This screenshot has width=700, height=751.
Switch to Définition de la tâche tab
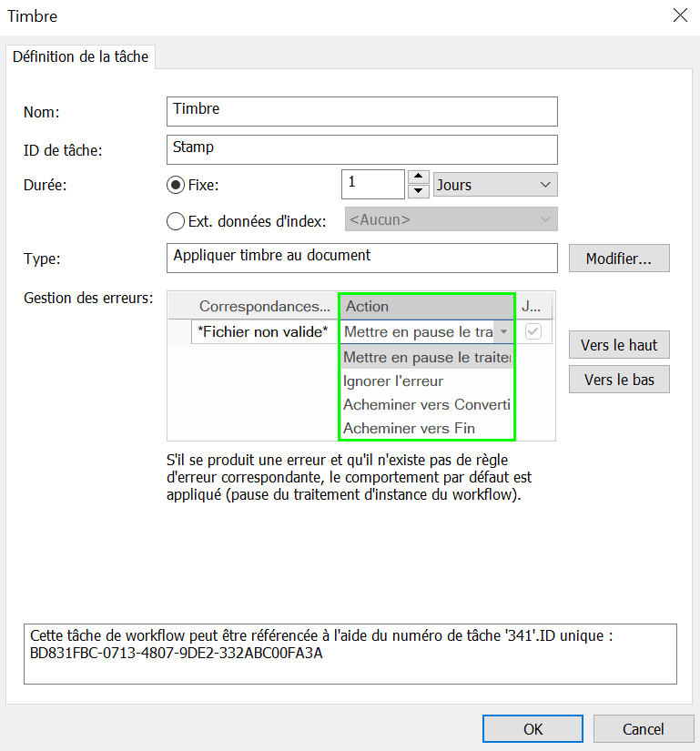click(80, 57)
